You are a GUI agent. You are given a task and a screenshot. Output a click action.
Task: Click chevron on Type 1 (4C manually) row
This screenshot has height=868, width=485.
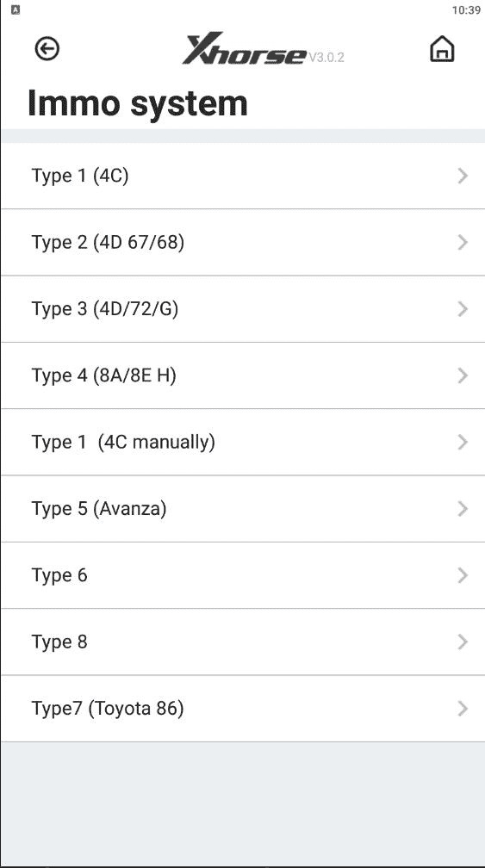(463, 443)
